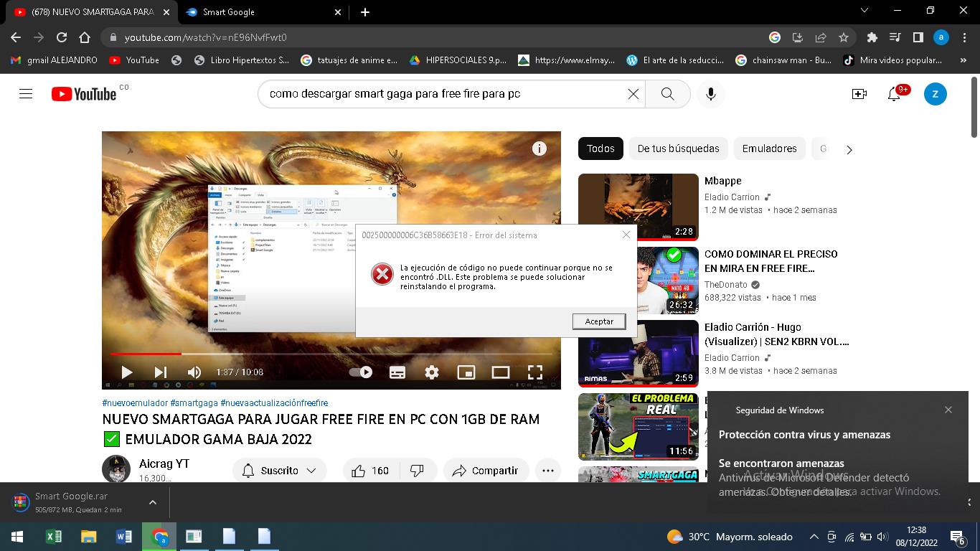
Task: Toggle subtitles on the video player
Action: pos(397,372)
